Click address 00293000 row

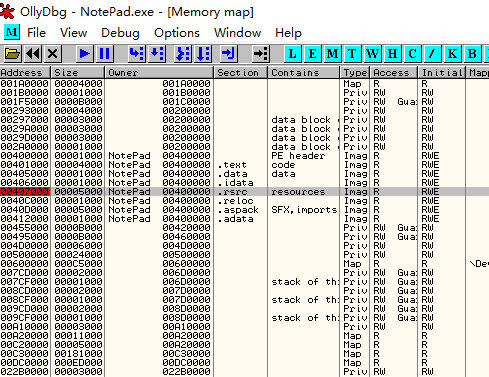(24, 111)
